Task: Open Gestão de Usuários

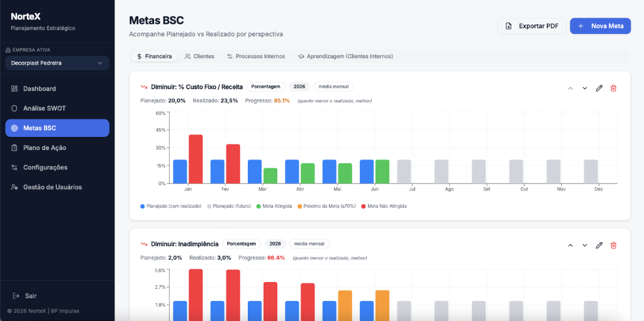Action: 57,187
